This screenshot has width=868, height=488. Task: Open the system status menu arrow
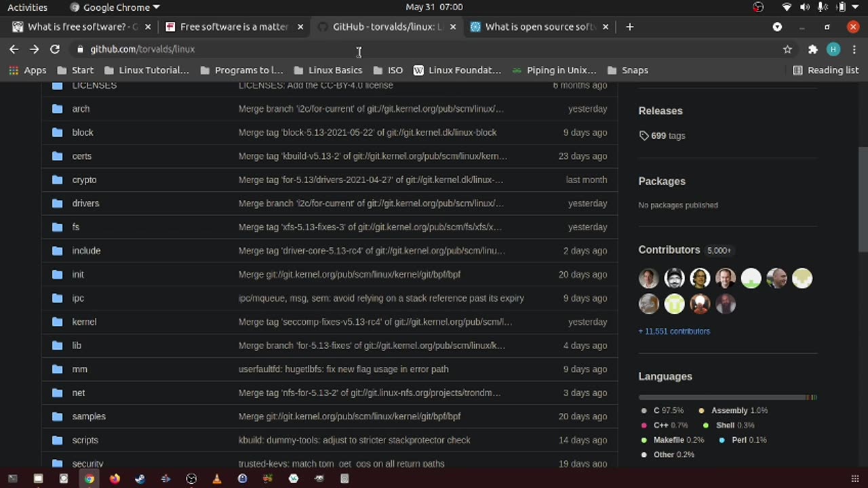(856, 7)
